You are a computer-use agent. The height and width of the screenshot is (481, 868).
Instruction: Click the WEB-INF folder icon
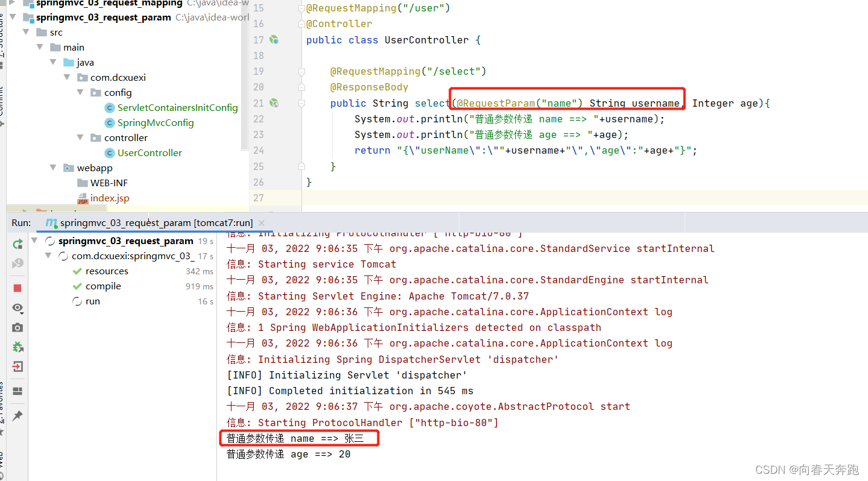[83, 183]
